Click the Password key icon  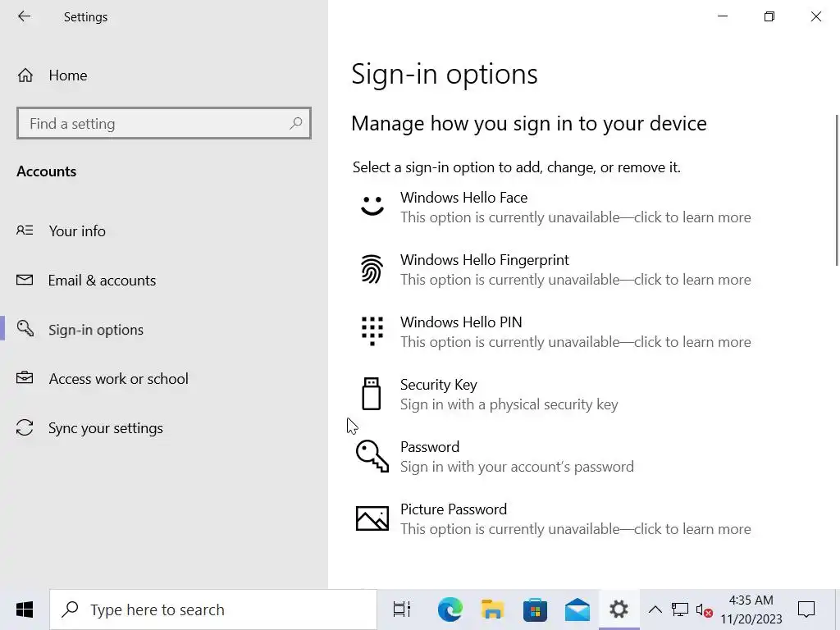[372, 456]
